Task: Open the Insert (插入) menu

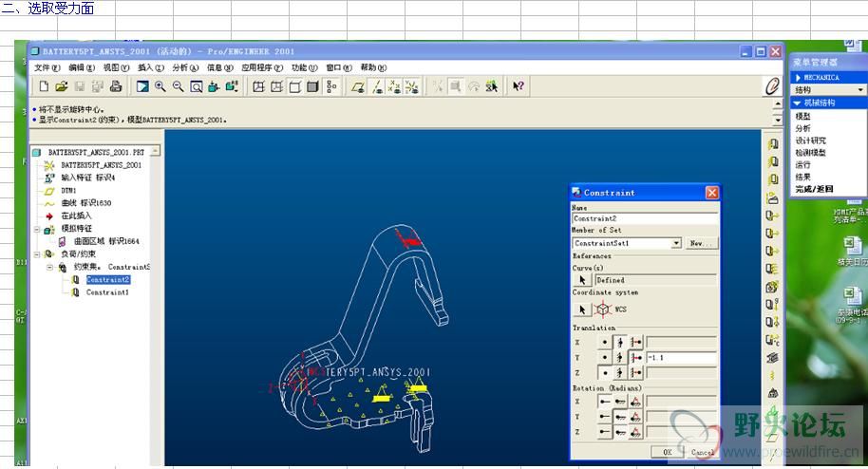Action: click(x=151, y=67)
